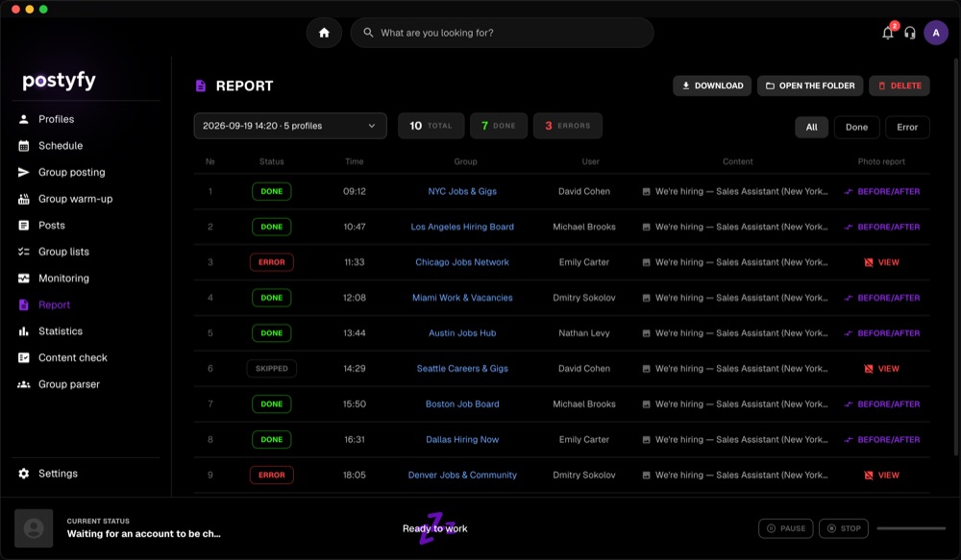The height and width of the screenshot is (560, 961).
Task: Open Chicago Jobs Network group link
Action: coord(462,262)
